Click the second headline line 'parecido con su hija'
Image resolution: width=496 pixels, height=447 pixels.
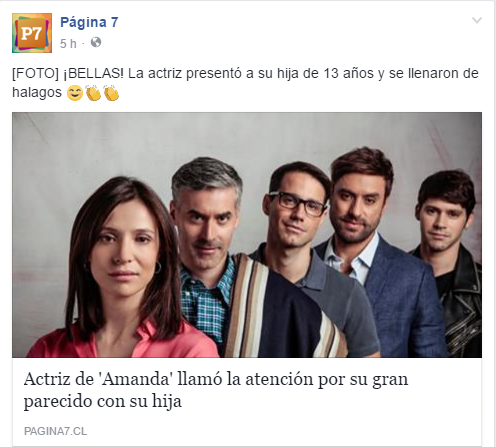(x=103, y=401)
